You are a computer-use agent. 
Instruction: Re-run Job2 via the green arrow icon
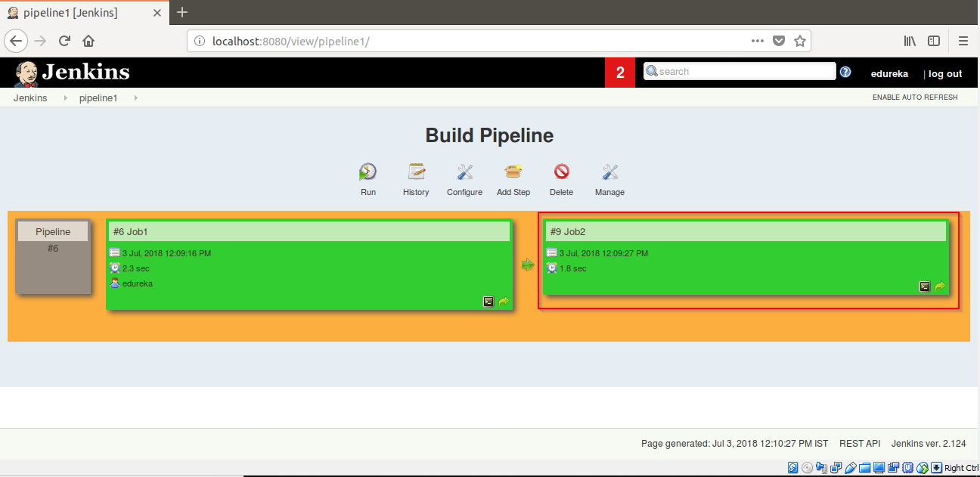940,287
